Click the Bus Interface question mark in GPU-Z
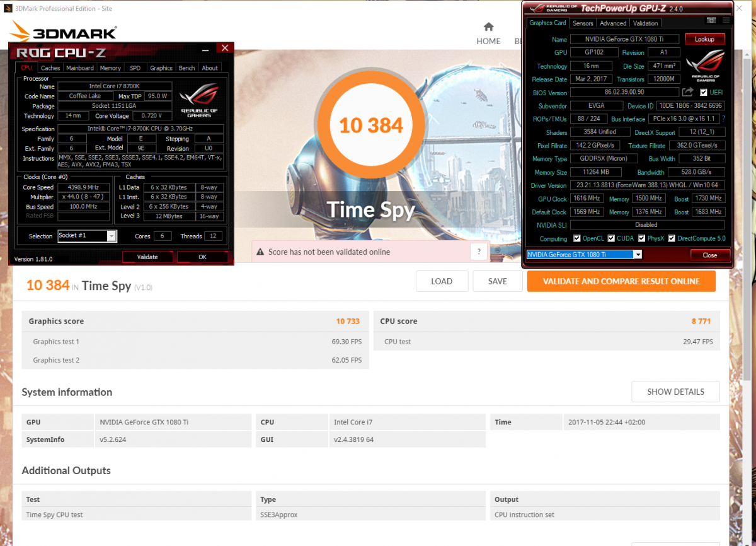Viewport: 756px width, 546px height. pyautogui.click(x=723, y=119)
